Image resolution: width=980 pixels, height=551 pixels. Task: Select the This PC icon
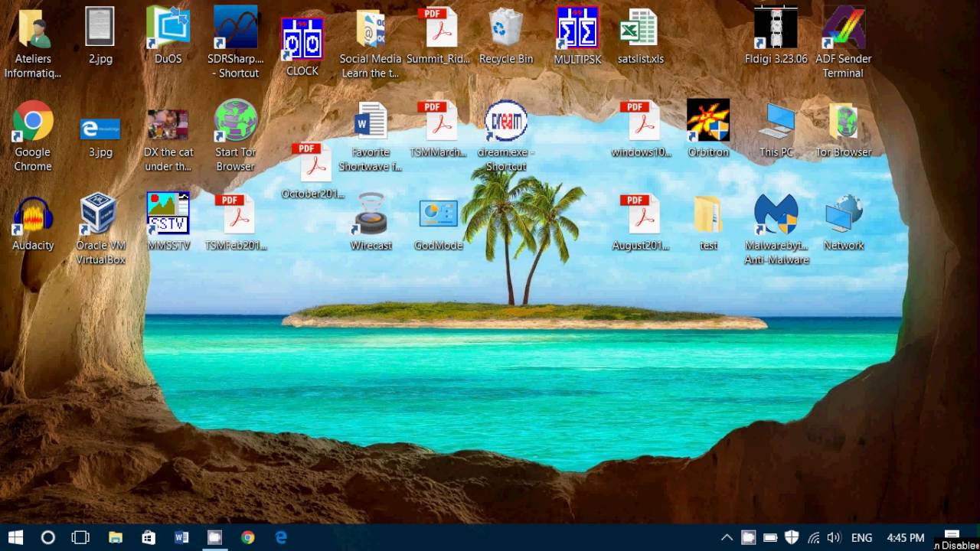[x=776, y=121]
